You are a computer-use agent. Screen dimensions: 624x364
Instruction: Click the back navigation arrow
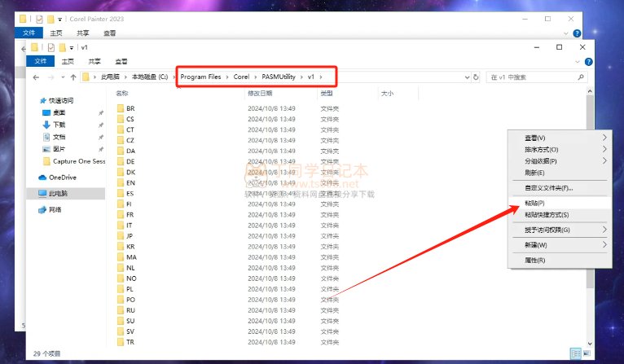[x=37, y=77]
